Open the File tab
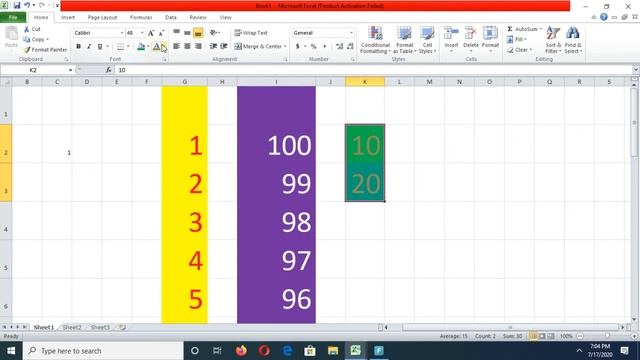This screenshot has width=640, height=360. [13, 18]
